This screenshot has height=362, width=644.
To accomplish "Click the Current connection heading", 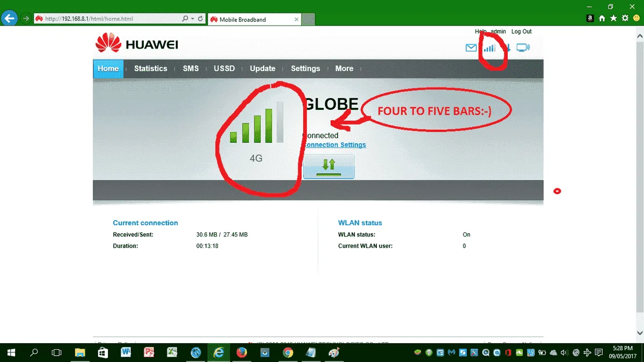I will (x=145, y=223).
